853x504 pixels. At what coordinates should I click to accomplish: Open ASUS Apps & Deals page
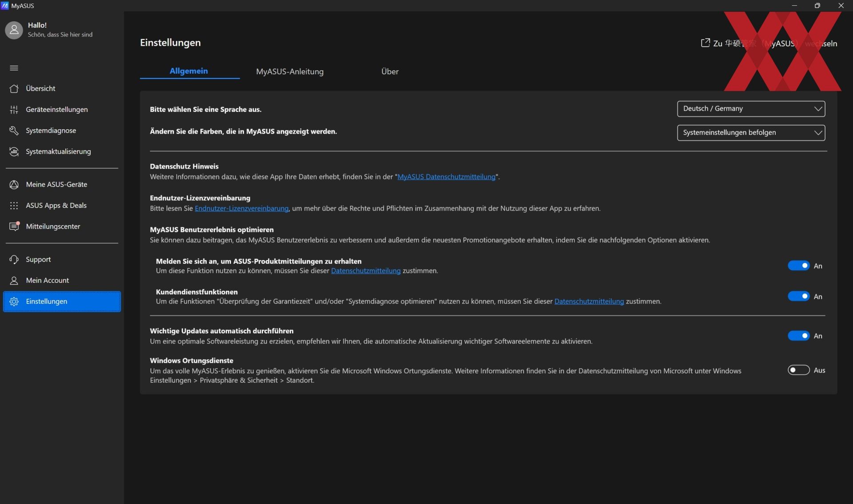(62, 205)
